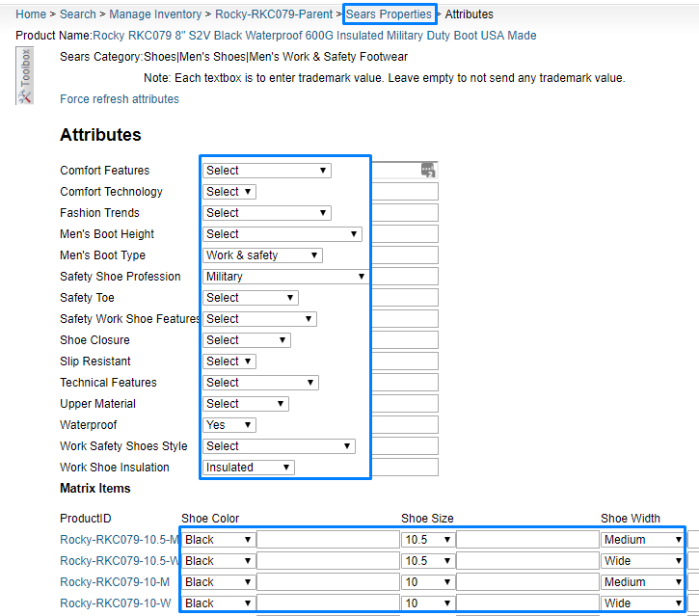
Task: Open Safety Work Shoe Features dropdown
Action: point(259,319)
